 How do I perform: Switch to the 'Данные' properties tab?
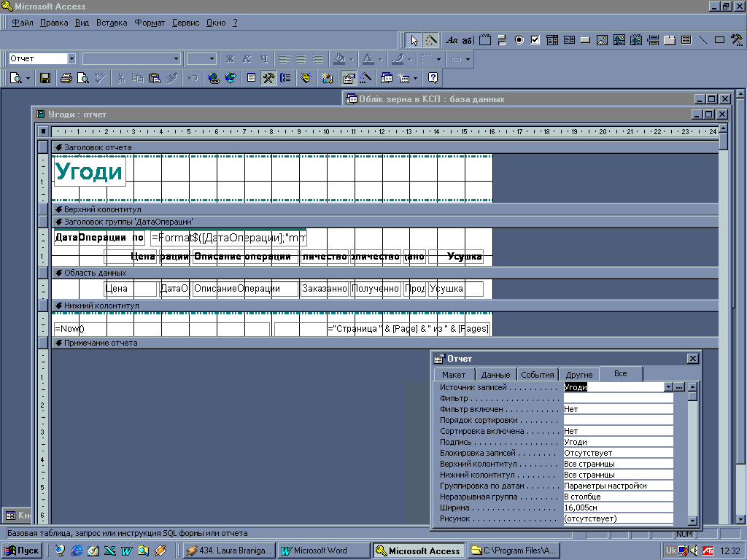click(496, 374)
